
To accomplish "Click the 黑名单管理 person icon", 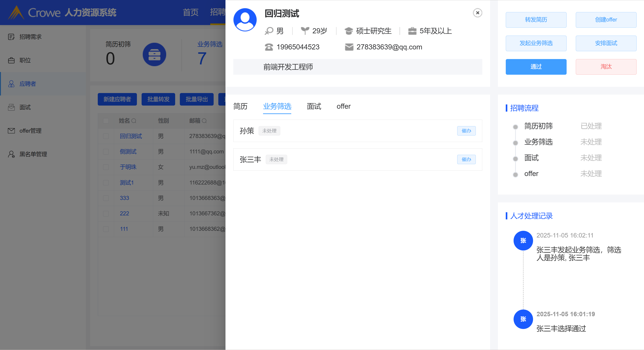I will tap(11, 154).
